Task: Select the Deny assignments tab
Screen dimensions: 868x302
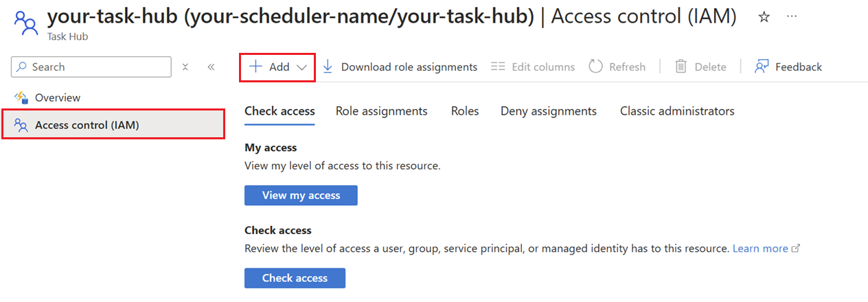Action: 548,111
